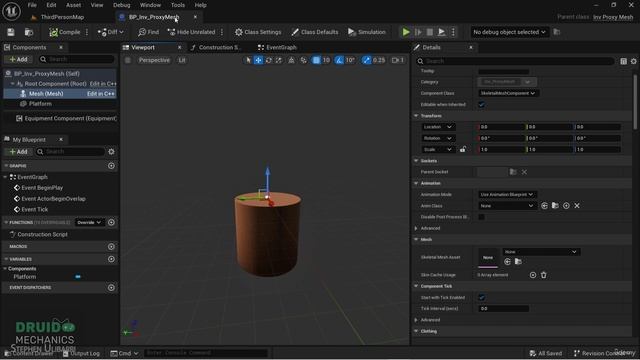Open the Location type dropdown
Image resolution: width=640 pixels, height=360 pixels.
coord(438,127)
